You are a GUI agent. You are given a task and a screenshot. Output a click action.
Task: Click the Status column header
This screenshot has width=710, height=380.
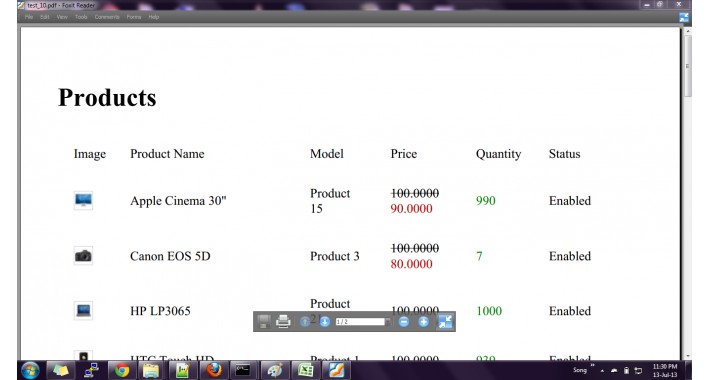(564, 154)
